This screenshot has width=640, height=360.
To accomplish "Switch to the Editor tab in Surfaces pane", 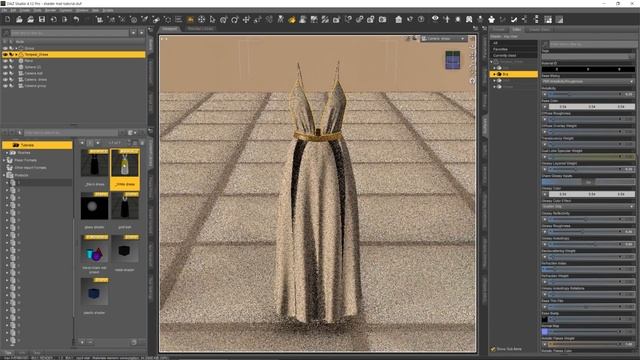I will 517,29.
